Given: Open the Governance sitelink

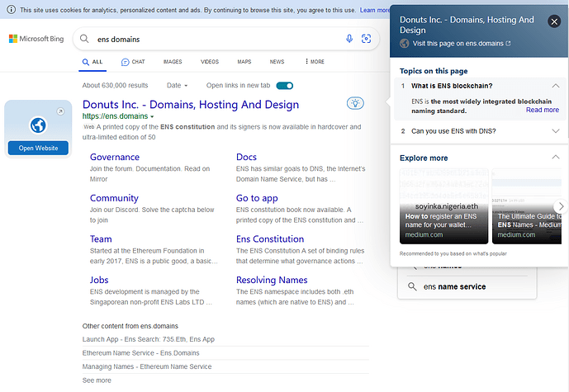Looking at the screenshot, I should [x=115, y=157].
